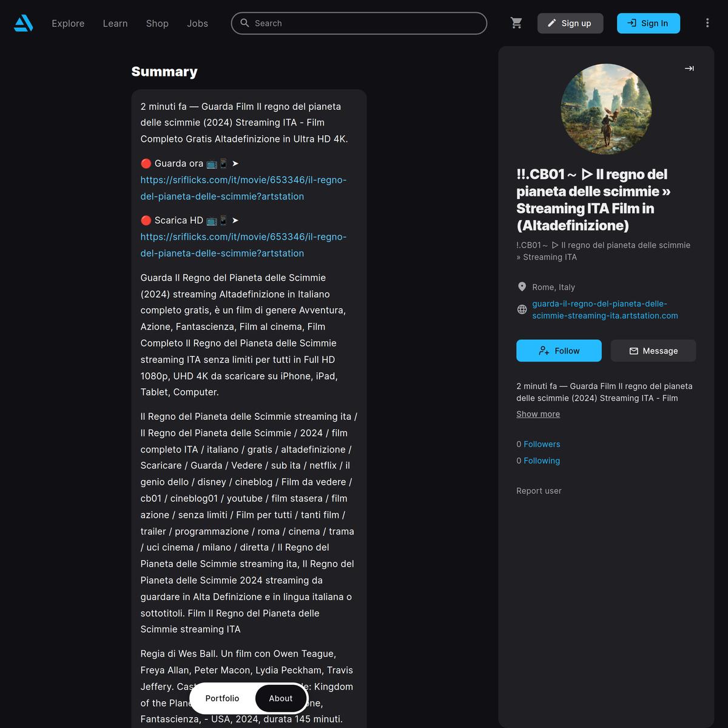Open the three-dot more options menu
728x728 pixels.
tap(707, 23)
